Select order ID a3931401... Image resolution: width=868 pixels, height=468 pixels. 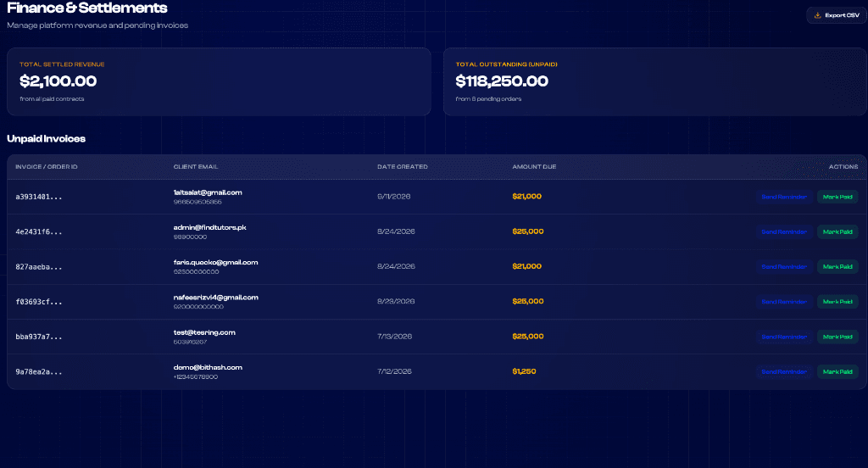coord(39,197)
